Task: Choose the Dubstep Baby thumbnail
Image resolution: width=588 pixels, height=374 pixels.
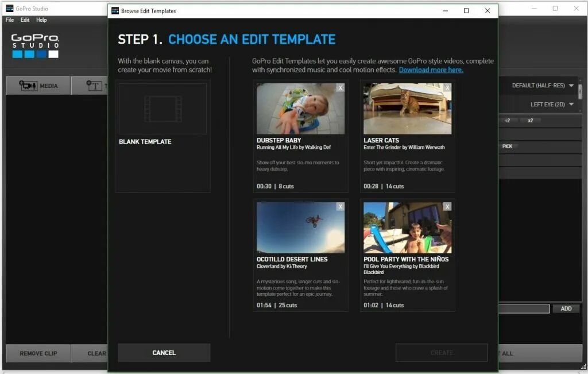Action: click(300, 109)
